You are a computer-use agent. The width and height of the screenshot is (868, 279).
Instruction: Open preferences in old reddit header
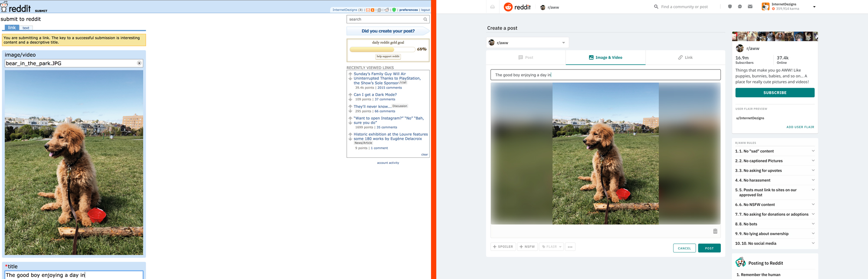408,10
